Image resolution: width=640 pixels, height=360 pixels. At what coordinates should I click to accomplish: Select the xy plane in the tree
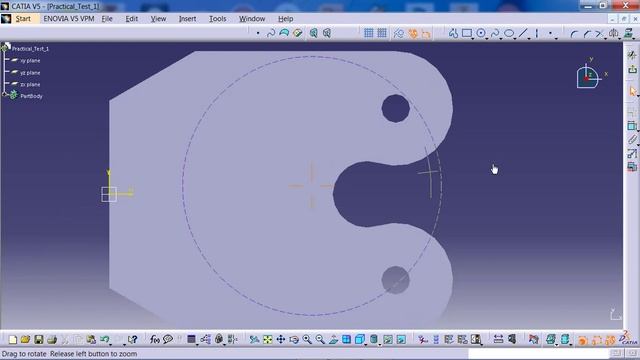coord(30,60)
